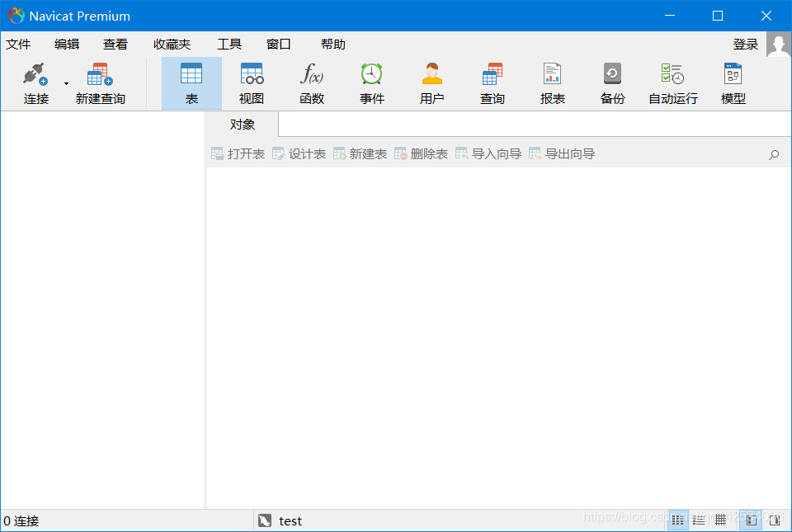Switch to the 对象 (Objects) tab
Viewport: 792px width, 532px height.
(x=242, y=125)
